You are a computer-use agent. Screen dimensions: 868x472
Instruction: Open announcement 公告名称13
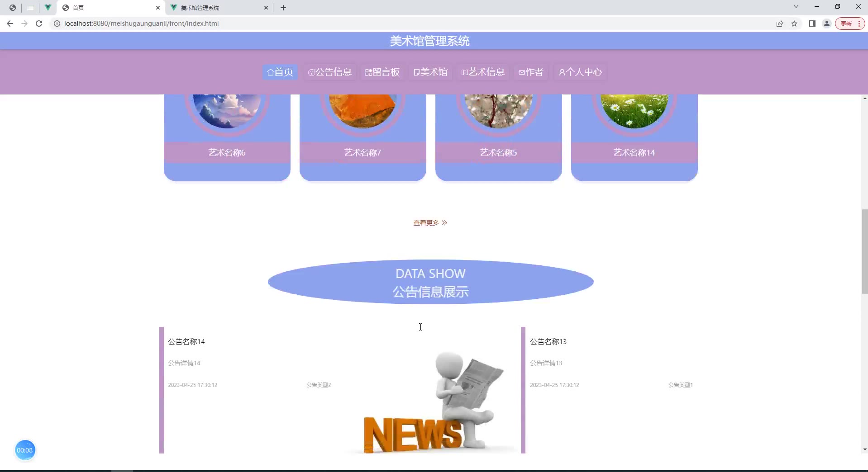click(548, 342)
